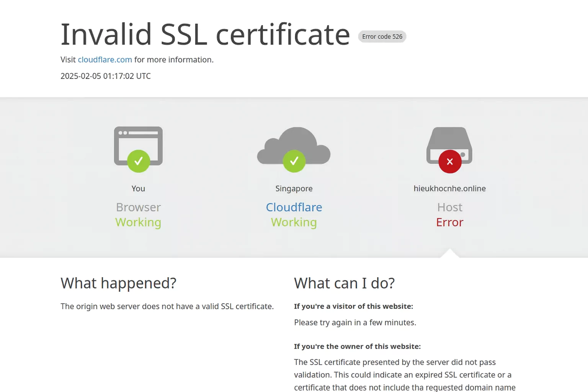The height and width of the screenshot is (392, 588).
Task: Click the What can I do? heading
Action: [x=344, y=283]
